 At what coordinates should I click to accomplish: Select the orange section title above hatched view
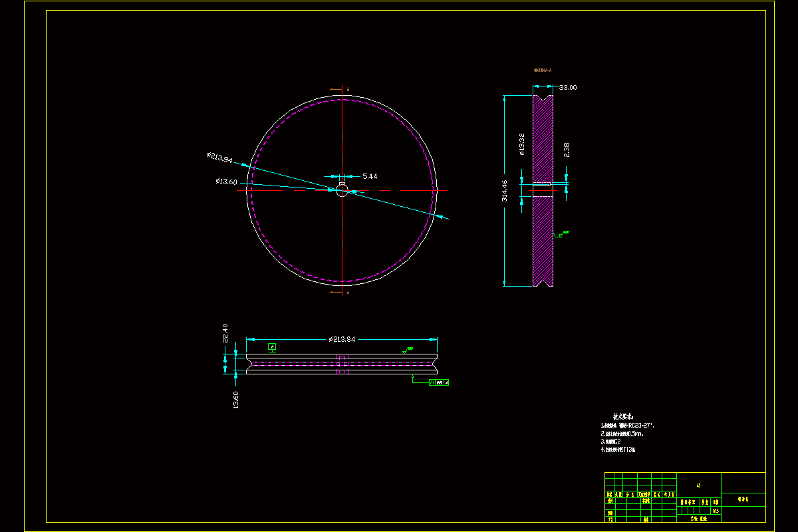[x=543, y=70]
